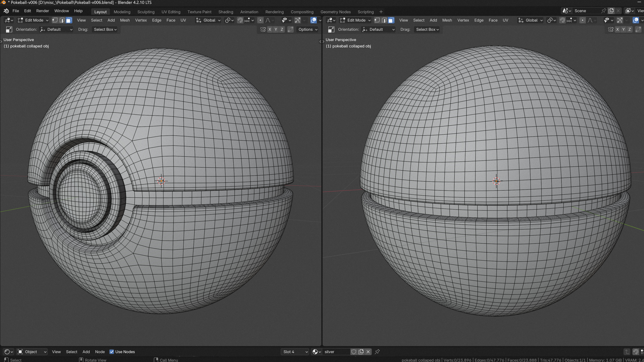Uncheck the Use Nodes checkbox
Image resolution: width=644 pixels, height=362 pixels.
pos(112,352)
